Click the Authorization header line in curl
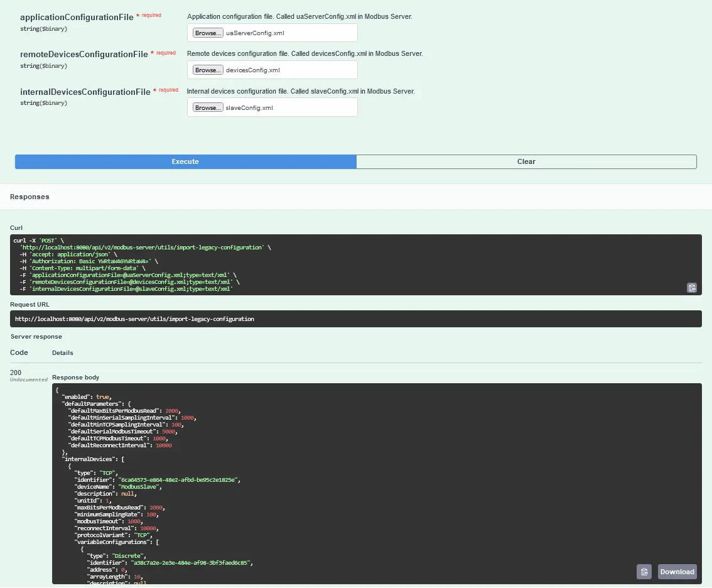Screen dimensions: 712x588 (89, 261)
